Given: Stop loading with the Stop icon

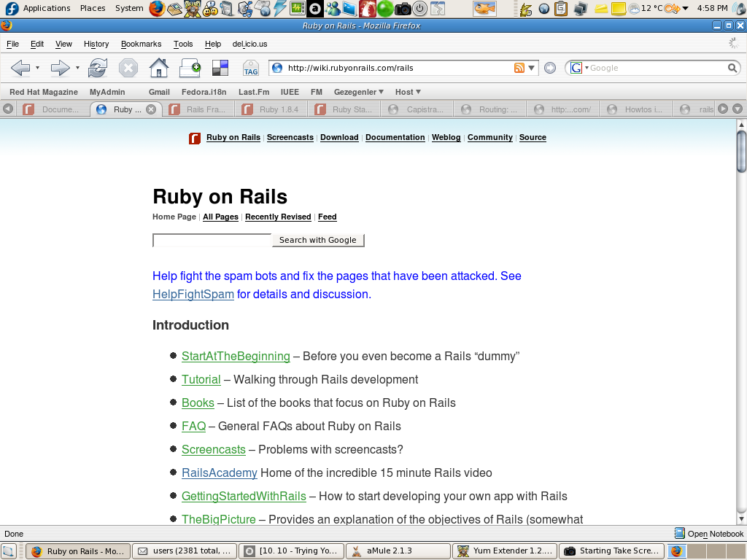Looking at the screenshot, I should 128,68.
